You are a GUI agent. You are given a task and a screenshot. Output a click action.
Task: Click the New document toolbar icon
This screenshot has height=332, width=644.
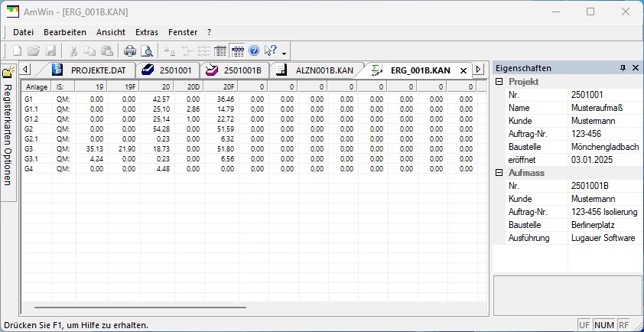coord(18,51)
